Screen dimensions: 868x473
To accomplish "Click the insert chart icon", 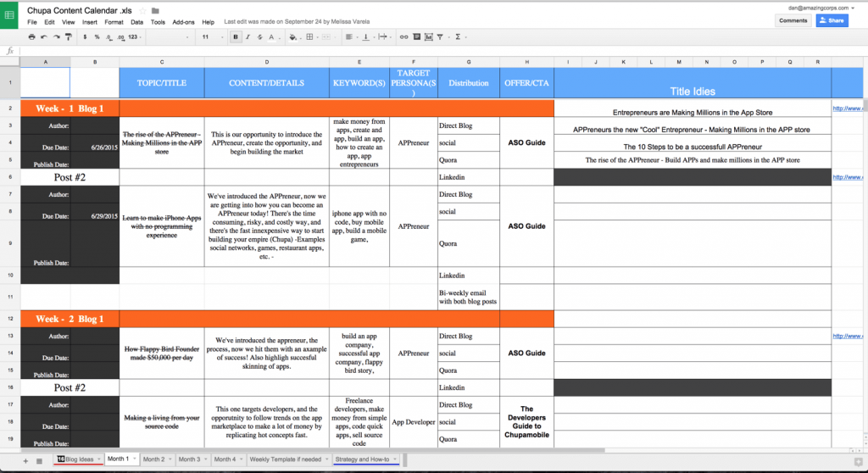I will click(x=428, y=37).
